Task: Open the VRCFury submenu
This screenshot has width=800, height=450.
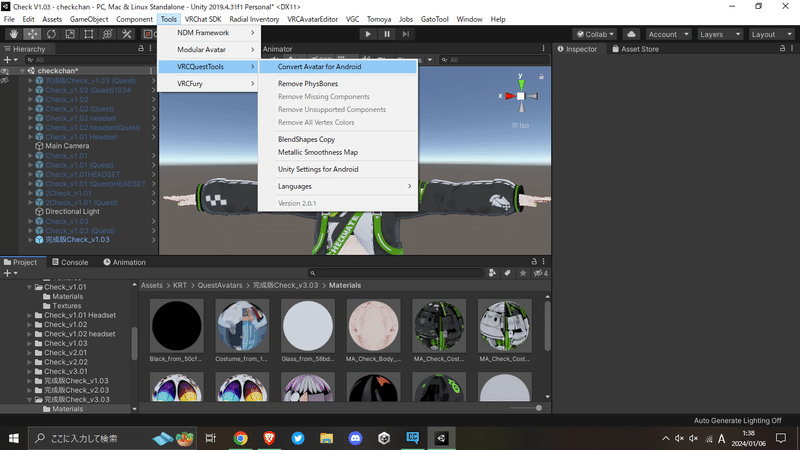Action: tap(209, 84)
